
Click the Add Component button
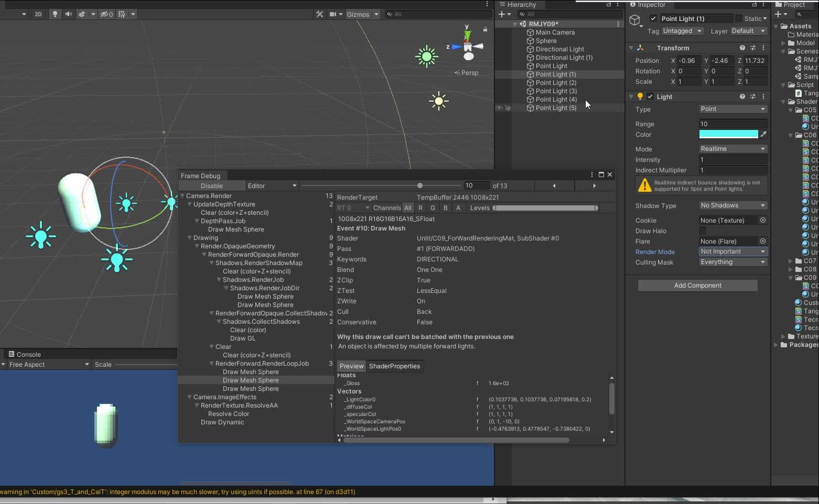[x=697, y=285]
